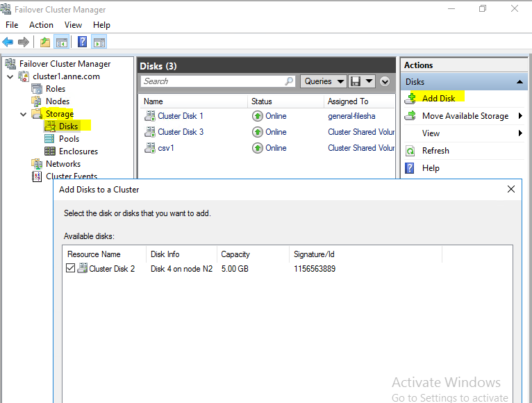Click Add Disk in the Actions pane
Image resolution: width=532 pixels, height=403 pixels.
tap(438, 99)
